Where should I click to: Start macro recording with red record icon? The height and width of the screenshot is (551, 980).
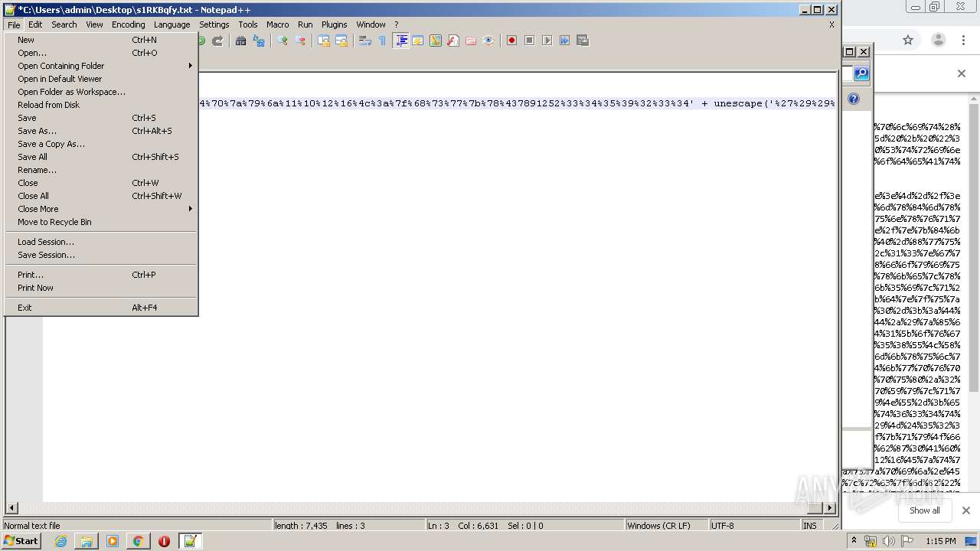pyautogui.click(x=511, y=41)
